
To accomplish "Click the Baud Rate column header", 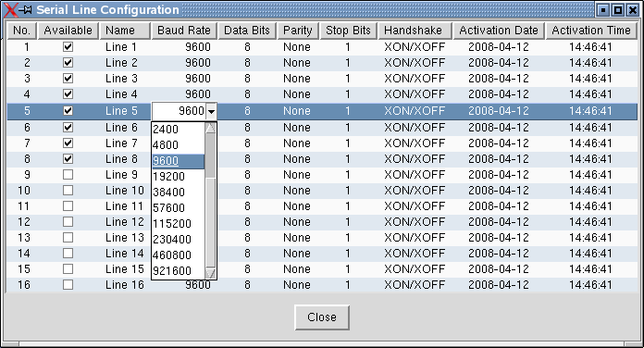I will (x=184, y=31).
